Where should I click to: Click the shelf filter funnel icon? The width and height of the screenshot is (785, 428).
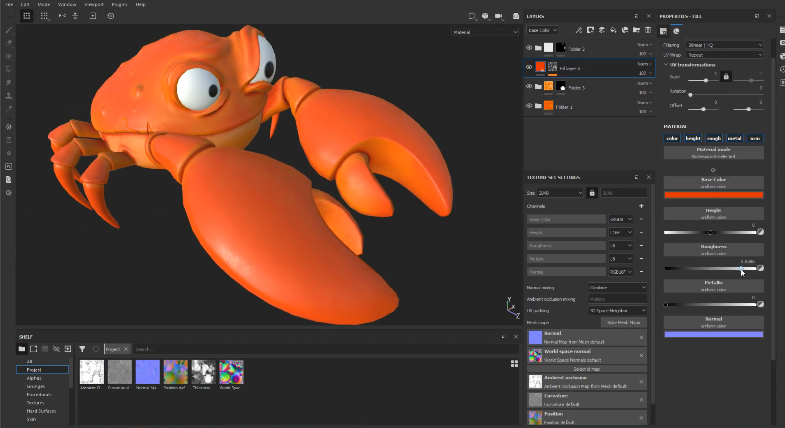(x=82, y=349)
